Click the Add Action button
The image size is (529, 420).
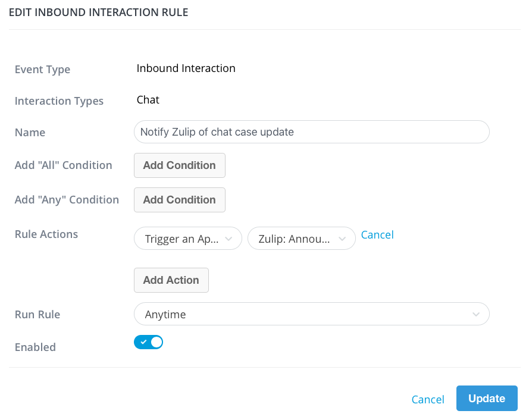171,280
